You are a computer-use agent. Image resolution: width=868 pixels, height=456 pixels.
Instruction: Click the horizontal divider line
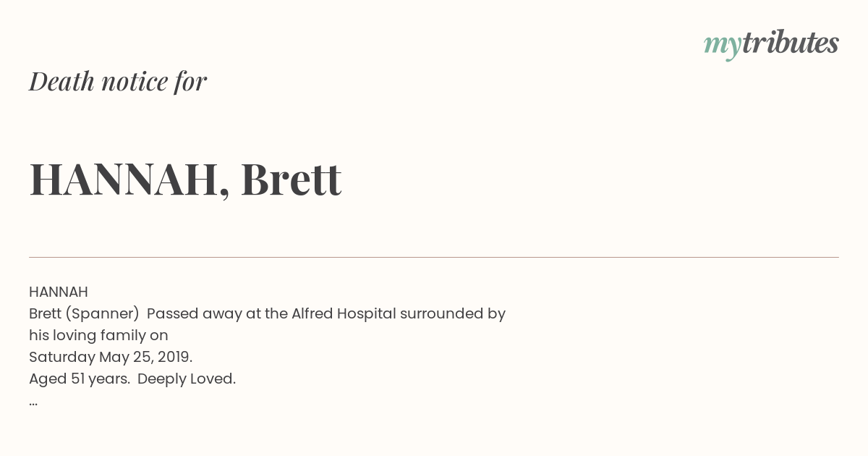(434, 257)
